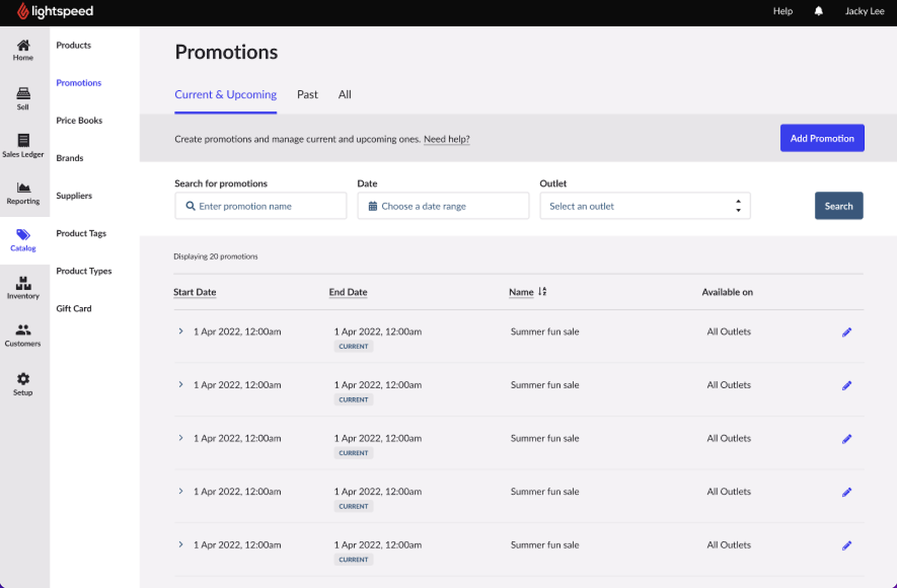Open the Select an outlet dropdown
This screenshot has width=897, height=588.
(x=645, y=206)
